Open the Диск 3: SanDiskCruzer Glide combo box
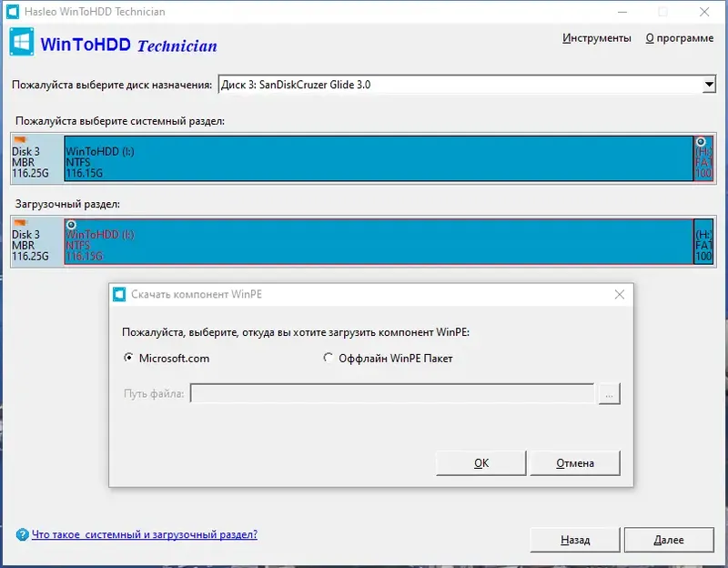728x568 pixels. click(x=467, y=85)
